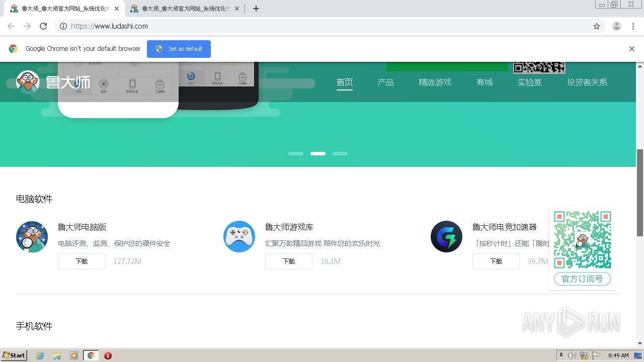Click the Chrome taskbar icon
Image resolution: width=644 pixels, height=362 pixels.
pyautogui.click(x=91, y=355)
